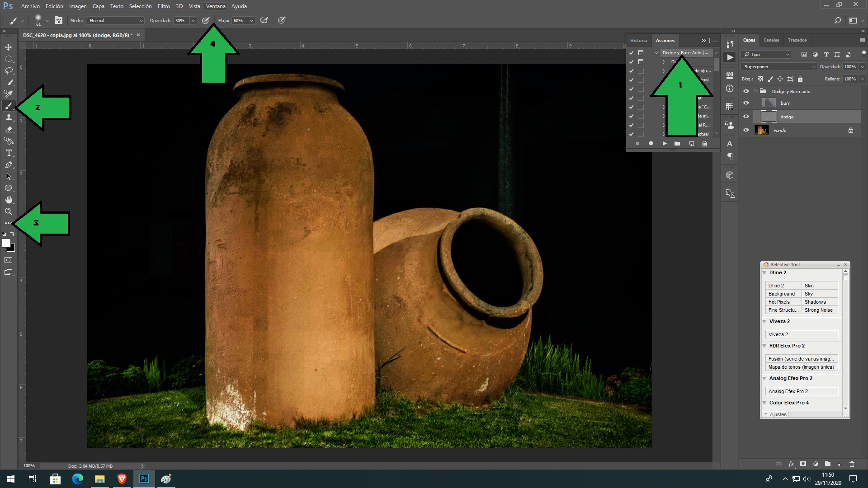Toggle visibility of the dodge layer
This screenshot has width=868, height=488.
(746, 117)
